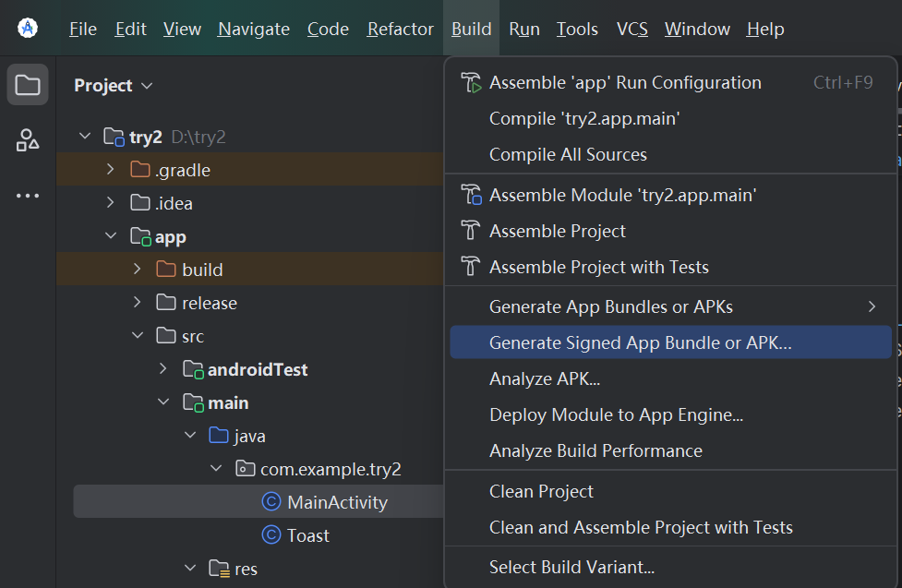Viewport: 902px width, 588px height.
Task: Click Analyze APK menu entry
Action: coord(545,378)
